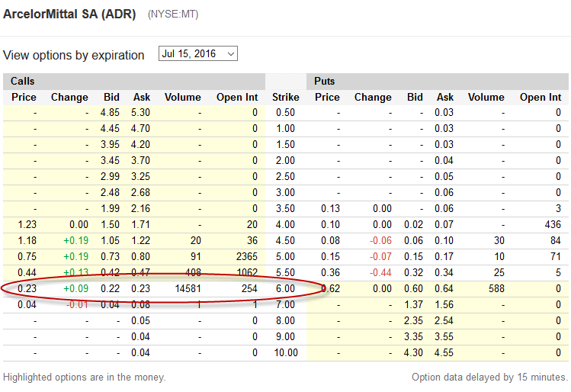Click put open interest 436
571x392 pixels.
pyautogui.click(x=553, y=225)
